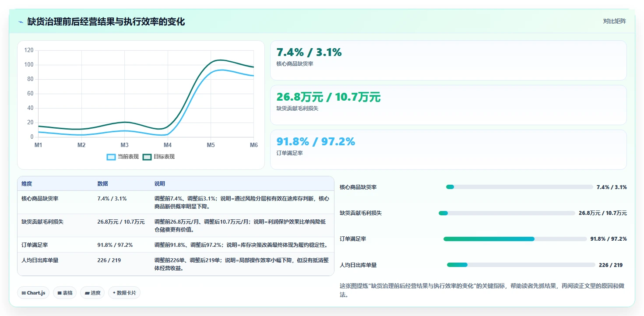Click the 表格 tag chip
644x316 pixels.
click(65, 293)
